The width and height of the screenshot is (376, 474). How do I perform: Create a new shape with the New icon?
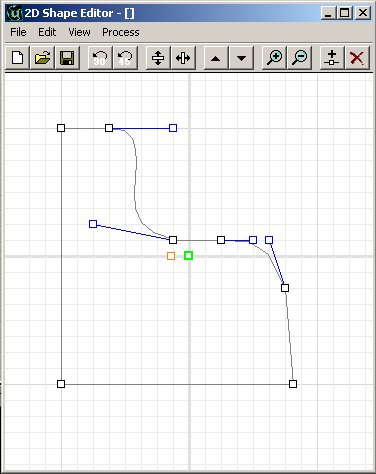tap(18, 58)
